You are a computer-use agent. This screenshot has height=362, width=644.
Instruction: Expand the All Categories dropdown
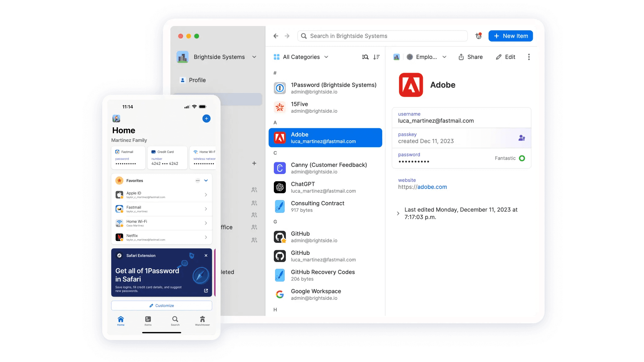point(326,57)
